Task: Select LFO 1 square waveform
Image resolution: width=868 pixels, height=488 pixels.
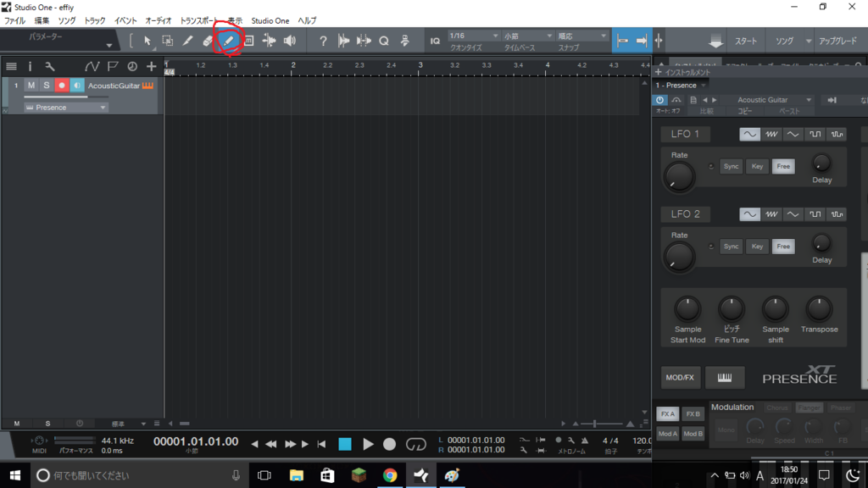Action: [815, 134]
